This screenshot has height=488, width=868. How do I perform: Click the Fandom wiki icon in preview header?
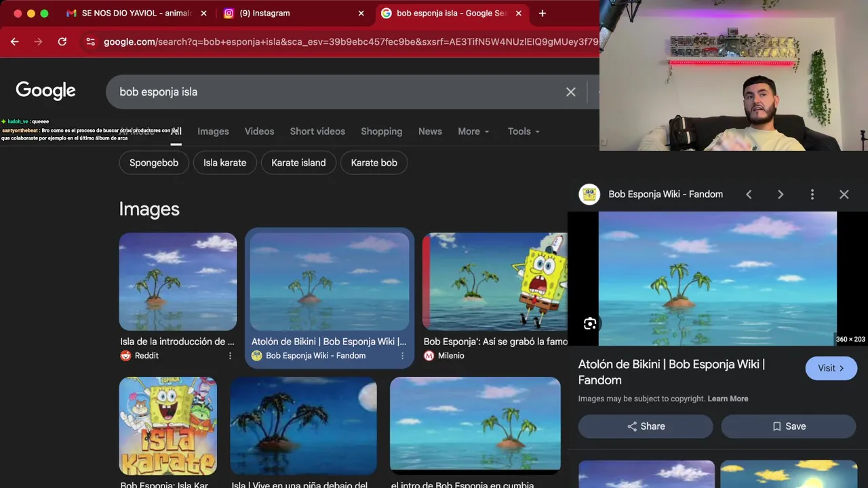(x=589, y=194)
